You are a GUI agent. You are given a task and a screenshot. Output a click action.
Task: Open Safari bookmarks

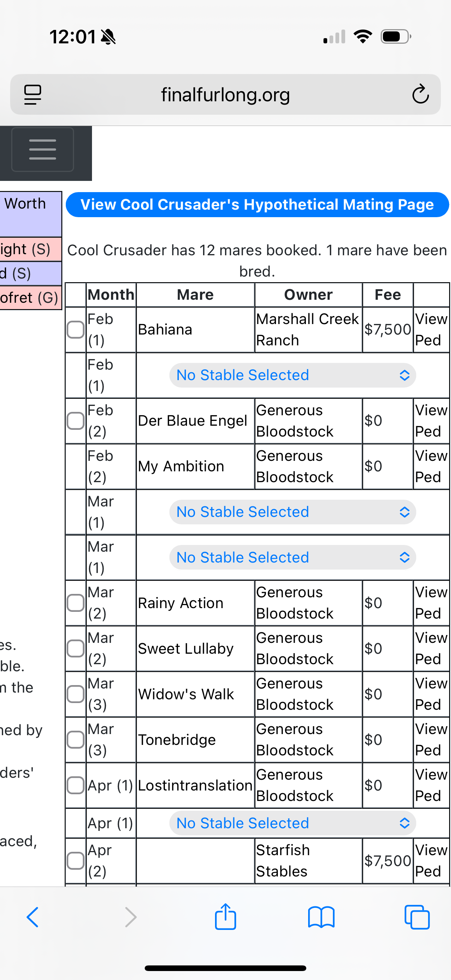point(321,917)
